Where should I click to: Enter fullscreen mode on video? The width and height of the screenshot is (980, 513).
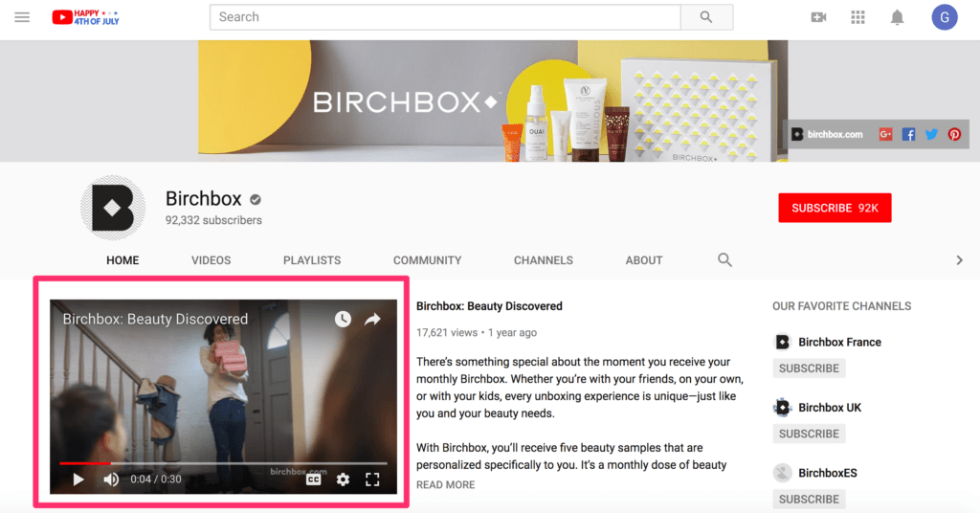(x=372, y=480)
